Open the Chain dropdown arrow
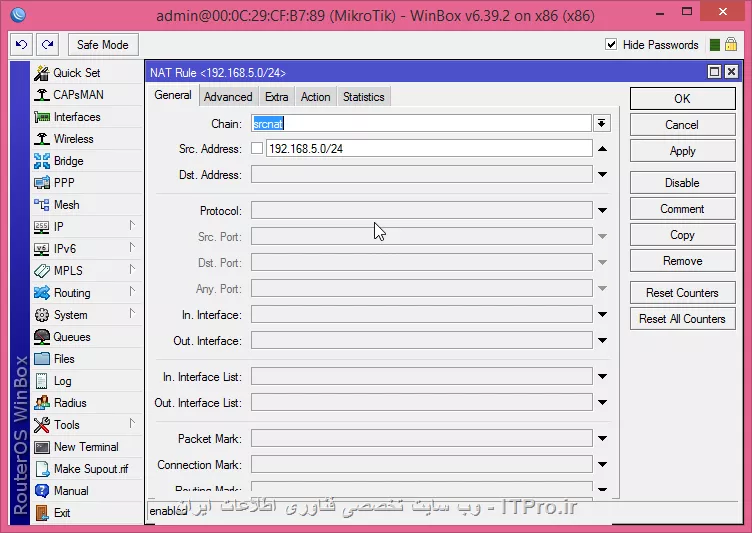This screenshot has height=533, width=752. point(601,123)
